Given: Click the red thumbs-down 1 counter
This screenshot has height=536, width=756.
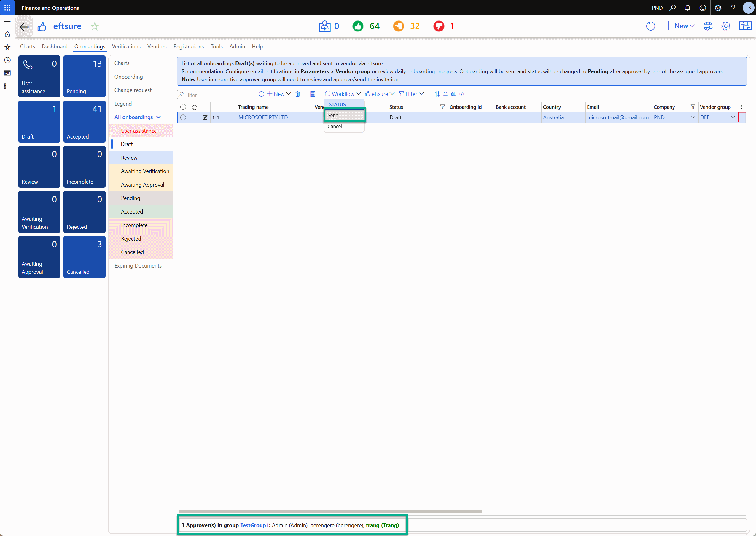Looking at the screenshot, I should [444, 26].
